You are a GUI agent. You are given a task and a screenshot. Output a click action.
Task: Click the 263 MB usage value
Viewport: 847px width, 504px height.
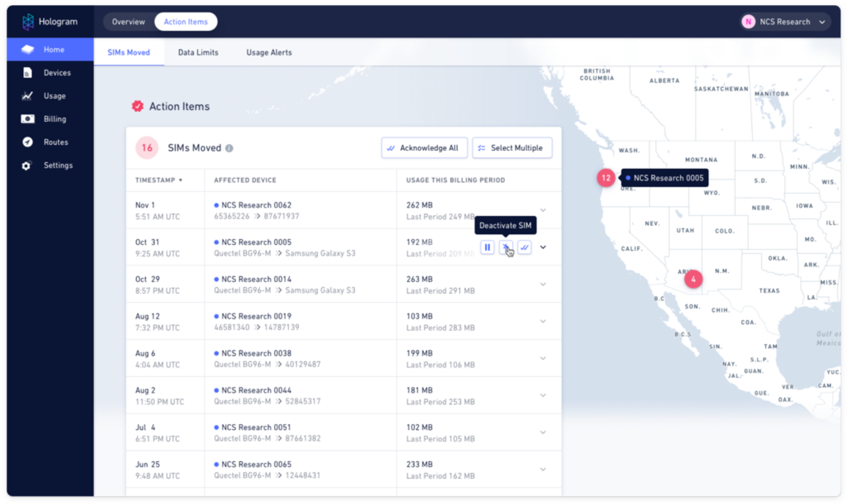click(x=419, y=279)
